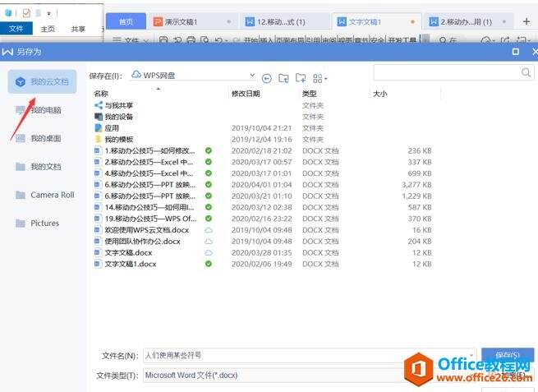Click the 699 KB size cell

[420, 173]
